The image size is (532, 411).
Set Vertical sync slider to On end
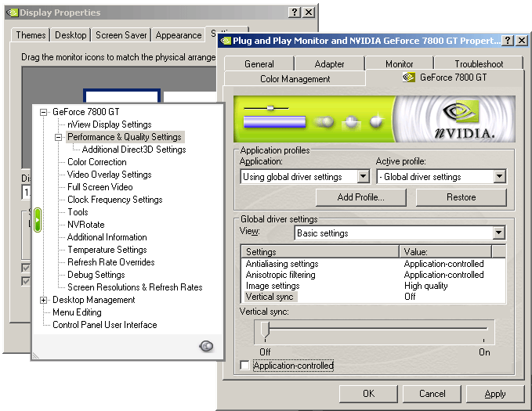[484, 329]
